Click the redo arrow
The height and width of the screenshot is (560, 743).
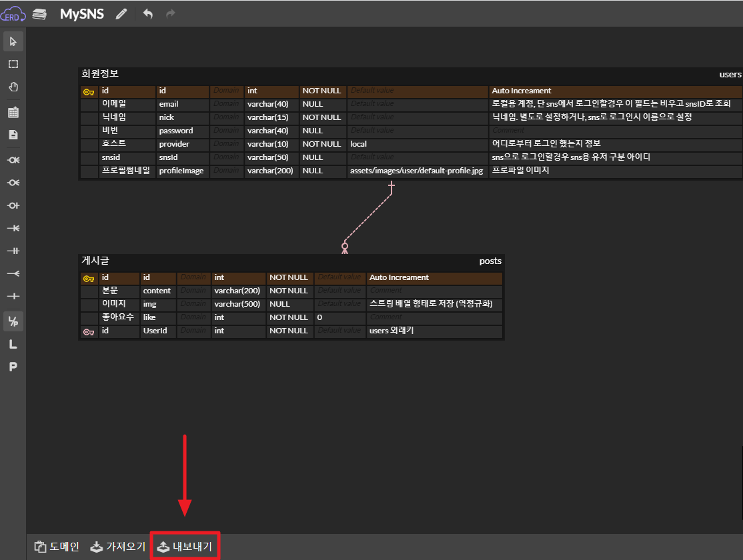(171, 14)
